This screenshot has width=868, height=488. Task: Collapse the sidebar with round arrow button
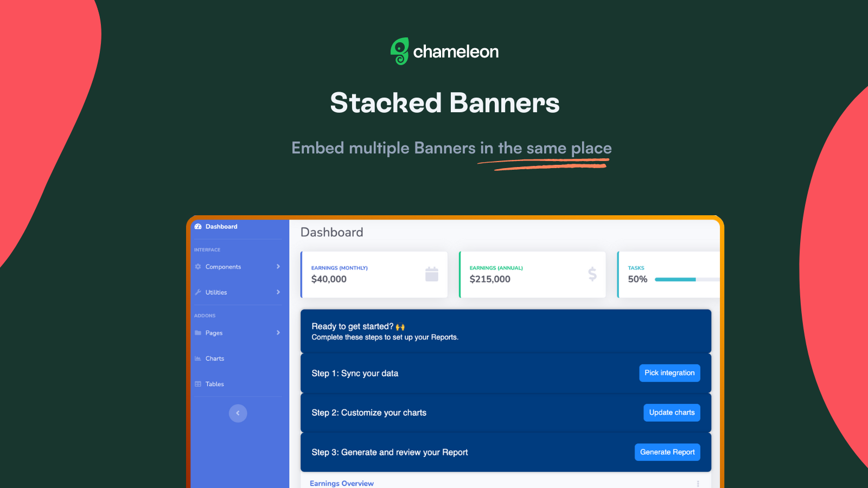point(238,413)
